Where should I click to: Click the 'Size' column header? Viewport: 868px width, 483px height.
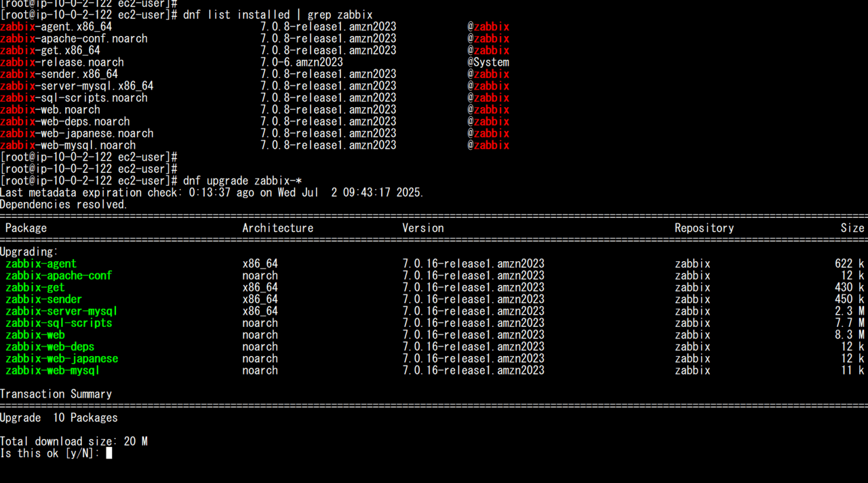coord(852,228)
